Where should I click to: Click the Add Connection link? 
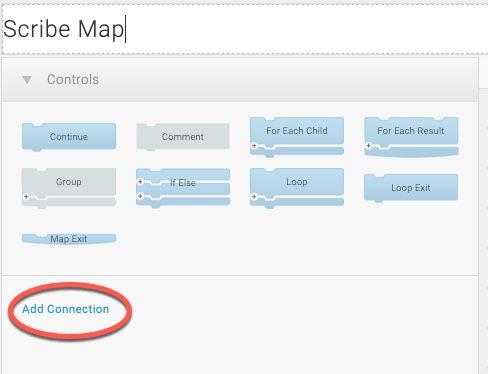(x=66, y=309)
